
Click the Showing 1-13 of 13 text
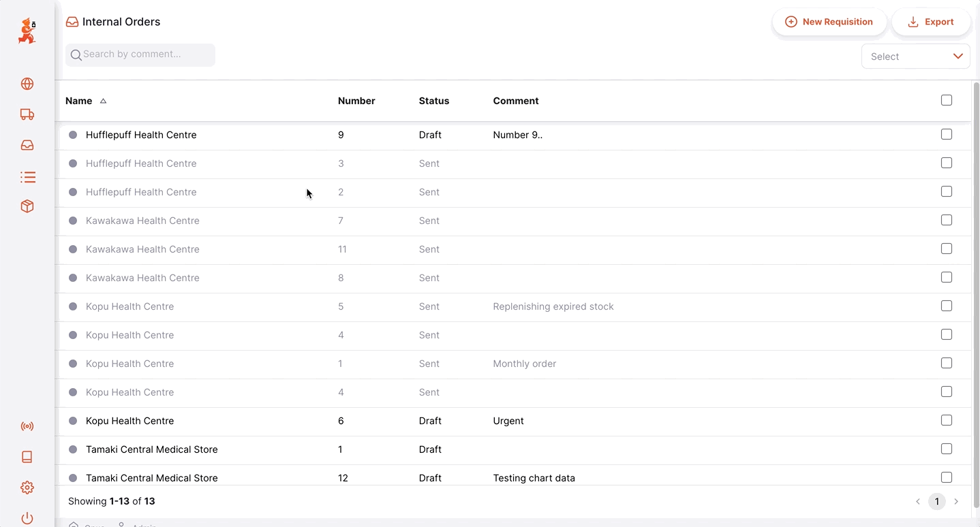pyautogui.click(x=112, y=501)
